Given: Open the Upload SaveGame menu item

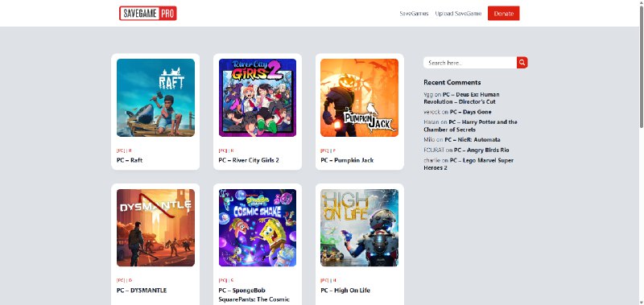Looking at the screenshot, I should point(458,14).
